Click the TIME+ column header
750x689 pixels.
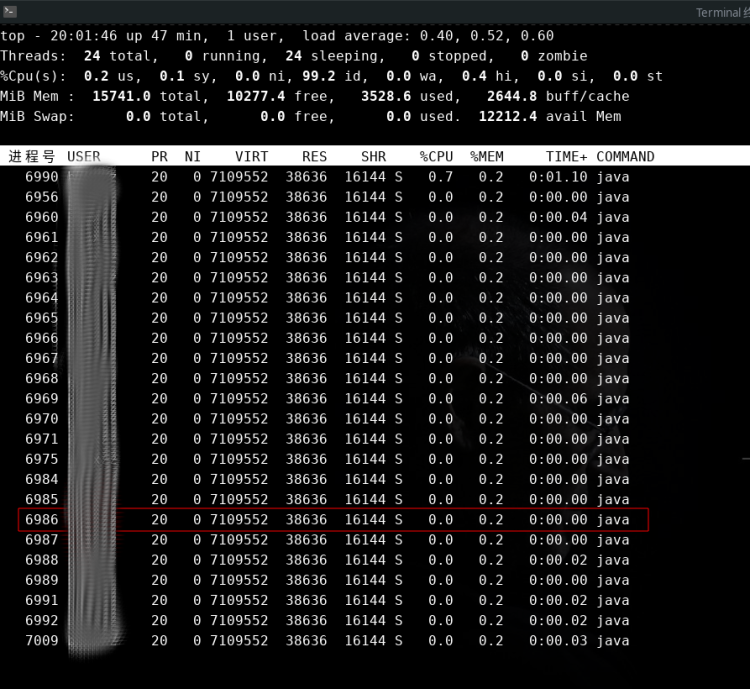(x=566, y=157)
